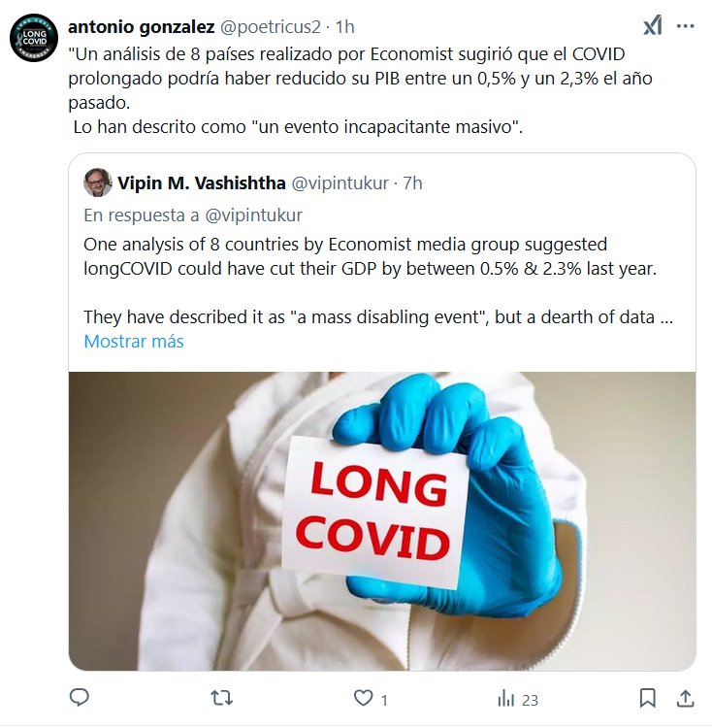The height and width of the screenshot is (728, 712).
Task: Click the @vipintukur handle beside author name
Action: point(340,183)
